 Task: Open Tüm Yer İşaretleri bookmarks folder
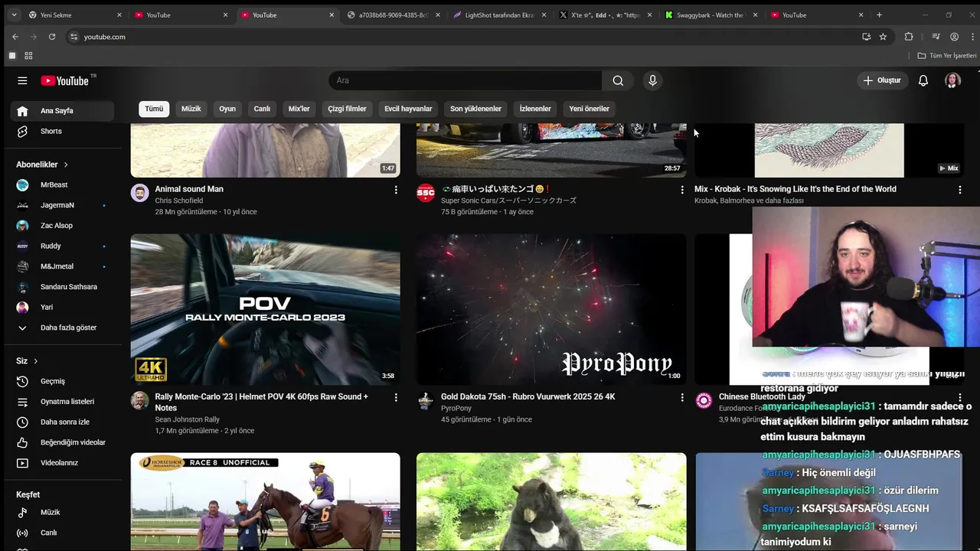coord(947,56)
